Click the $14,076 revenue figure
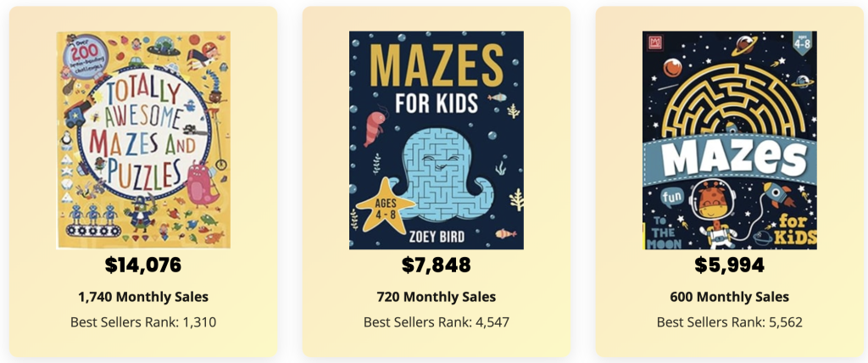 (143, 265)
